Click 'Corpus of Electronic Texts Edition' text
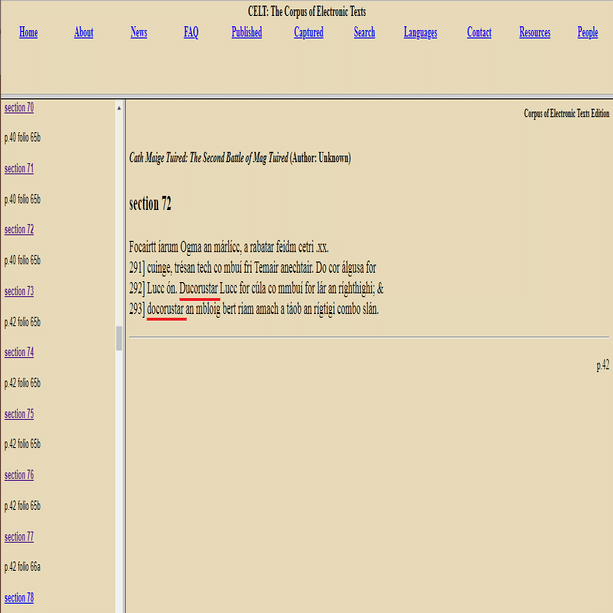The height and width of the screenshot is (613, 613). pyautogui.click(x=566, y=113)
